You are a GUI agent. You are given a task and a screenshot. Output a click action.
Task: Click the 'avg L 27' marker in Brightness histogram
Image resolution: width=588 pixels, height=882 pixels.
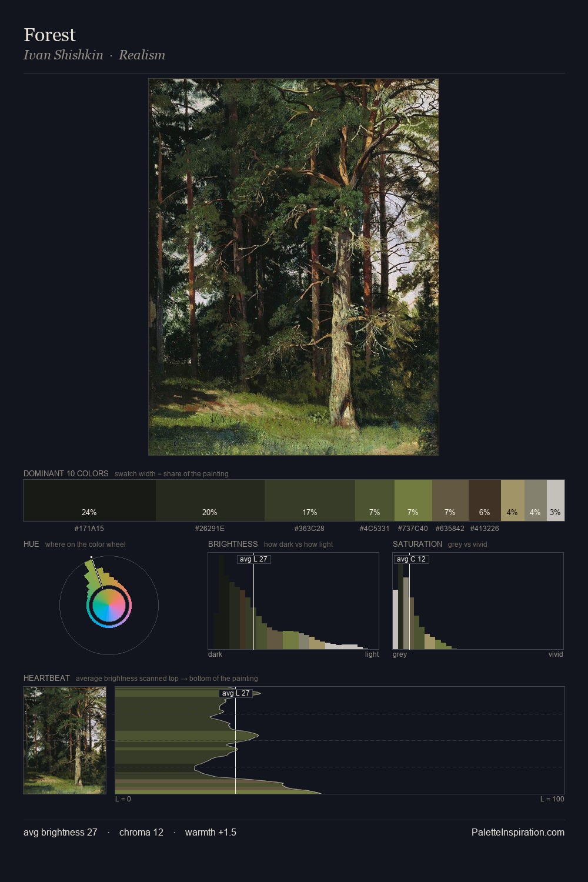click(253, 559)
